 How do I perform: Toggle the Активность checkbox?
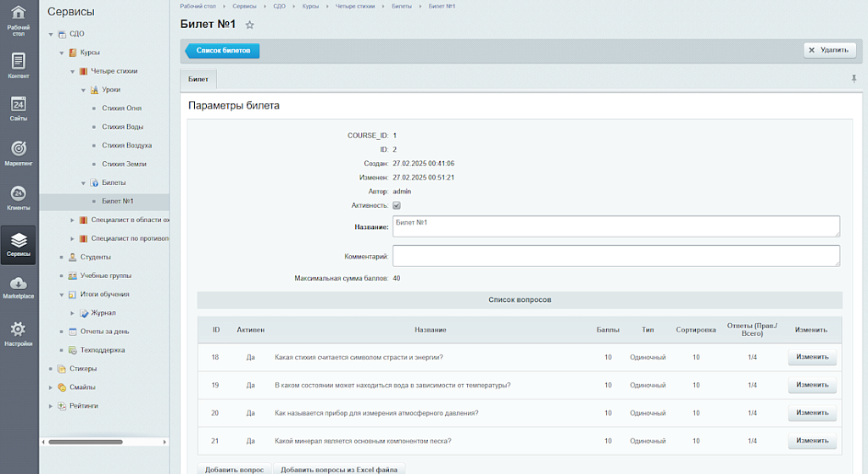click(x=397, y=205)
